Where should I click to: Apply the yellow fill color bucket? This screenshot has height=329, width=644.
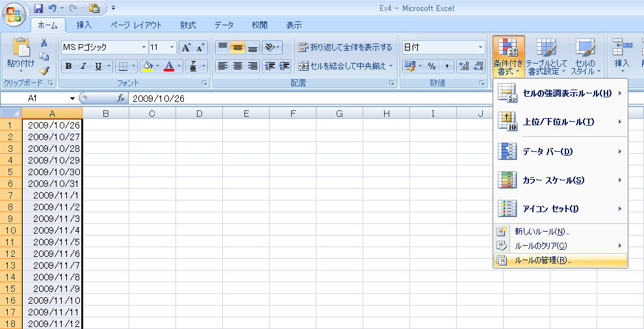[147, 66]
